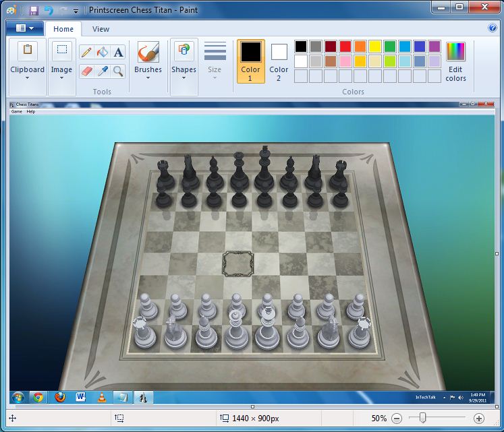Pick the pink (rose) color swatch
The image size is (504, 432).
345,61
